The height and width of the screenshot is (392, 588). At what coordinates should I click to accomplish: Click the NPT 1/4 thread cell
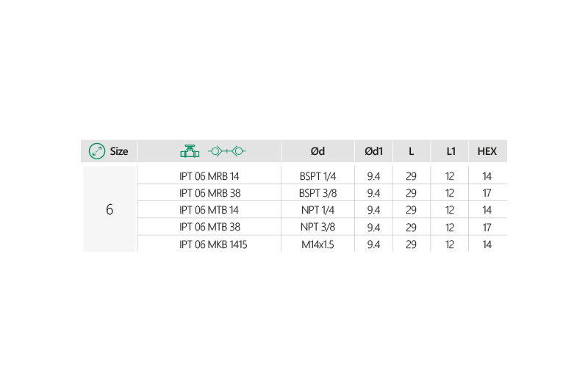pos(318,210)
